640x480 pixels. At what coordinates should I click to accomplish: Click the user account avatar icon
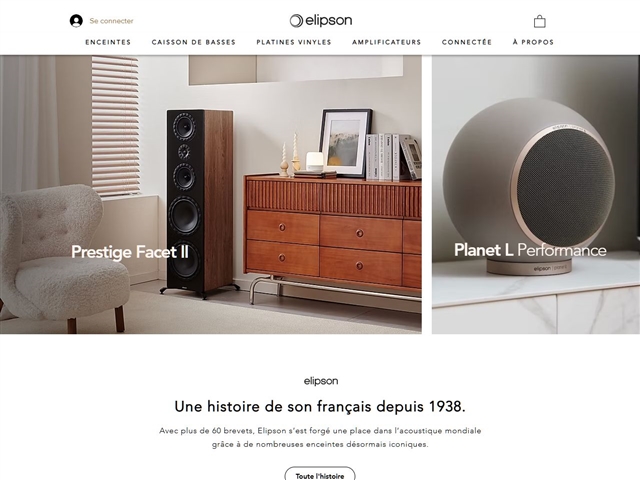point(76,21)
